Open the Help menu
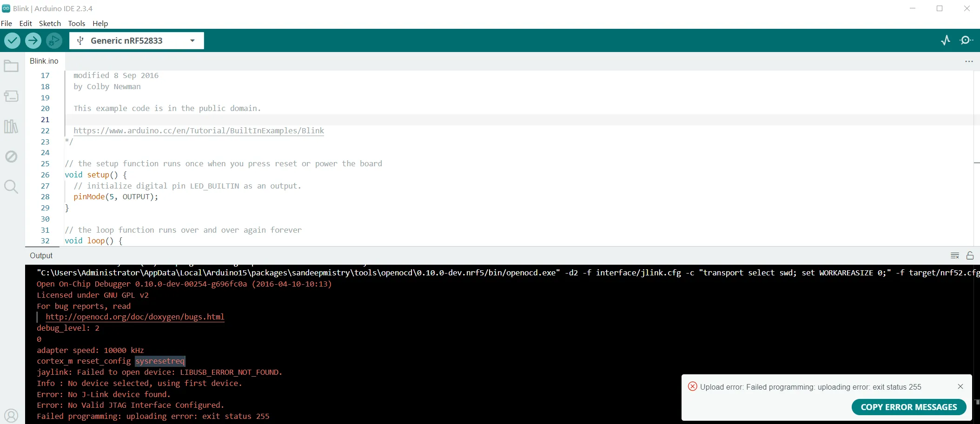 pyautogui.click(x=100, y=23)
